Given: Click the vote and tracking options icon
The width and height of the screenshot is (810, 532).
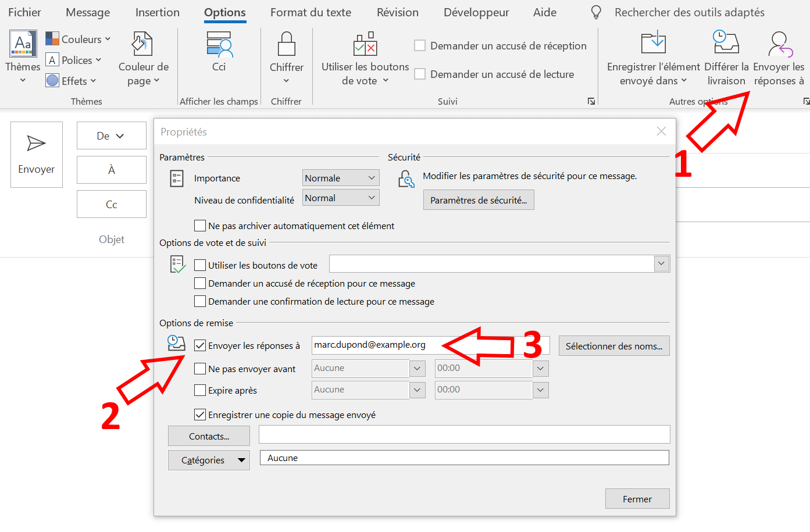Looking at the screenshot, I should point(177,265).
